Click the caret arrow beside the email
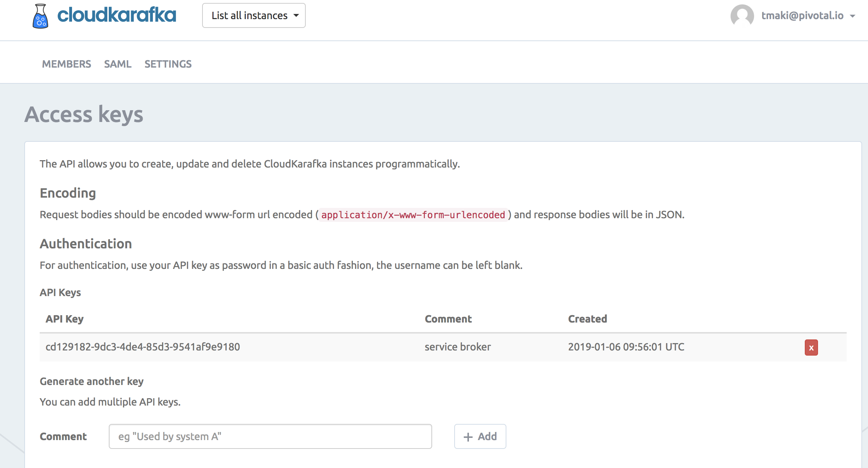 click(853, 16)
